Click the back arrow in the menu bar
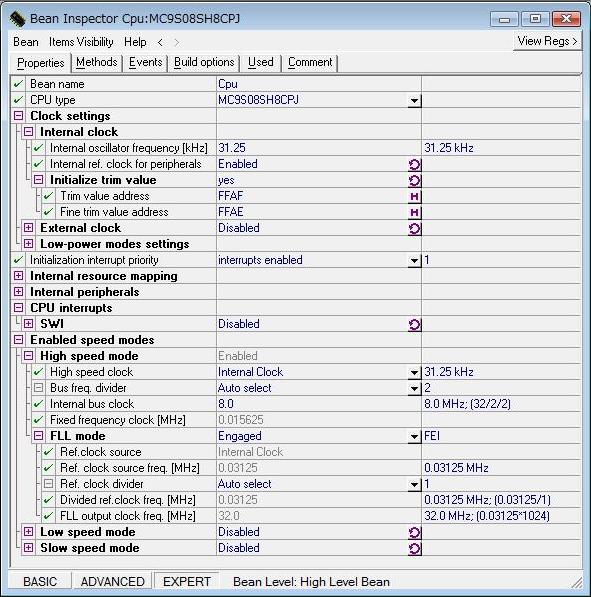The height and width of the screenshot is (597, 591). 160,42
